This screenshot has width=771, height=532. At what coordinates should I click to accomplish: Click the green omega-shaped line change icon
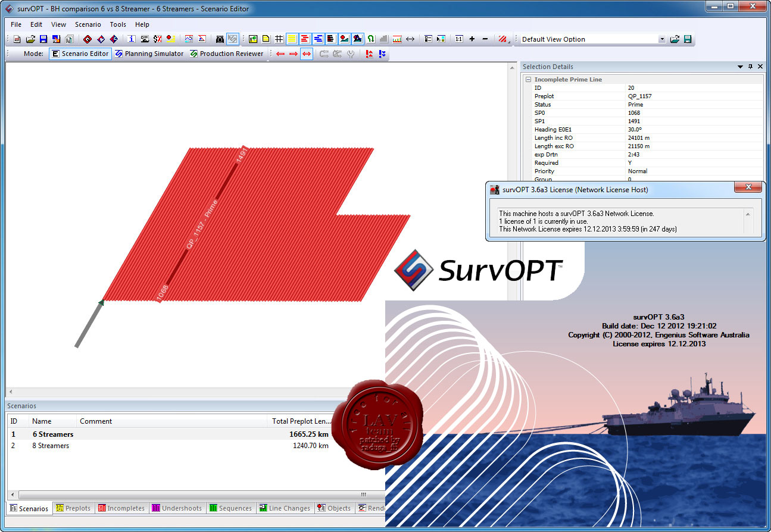(371, 39)
